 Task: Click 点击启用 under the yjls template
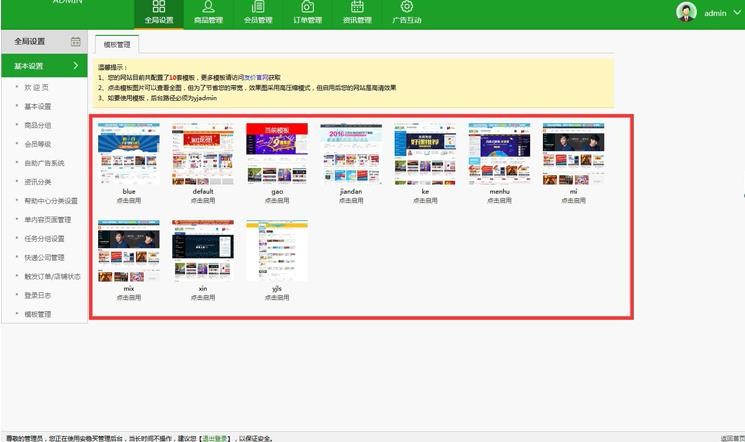click(277, 298)
